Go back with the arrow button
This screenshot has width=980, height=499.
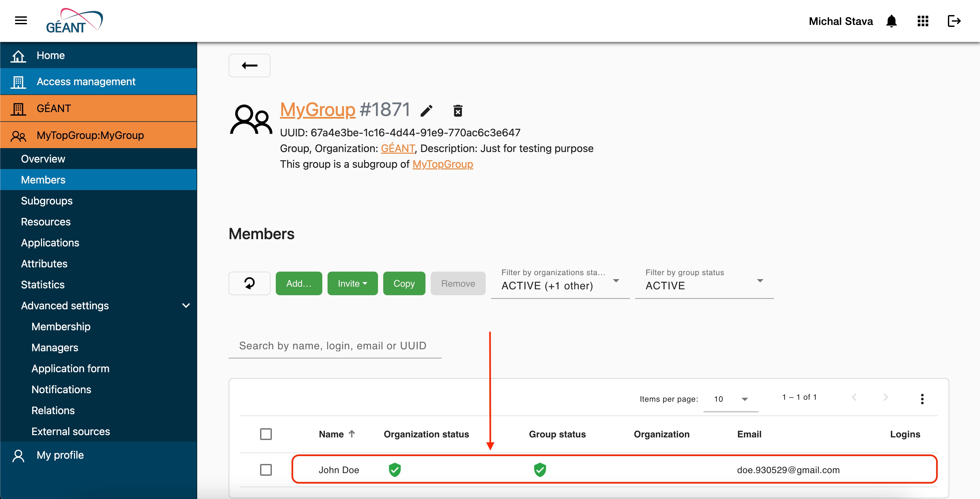click(250, 66)
